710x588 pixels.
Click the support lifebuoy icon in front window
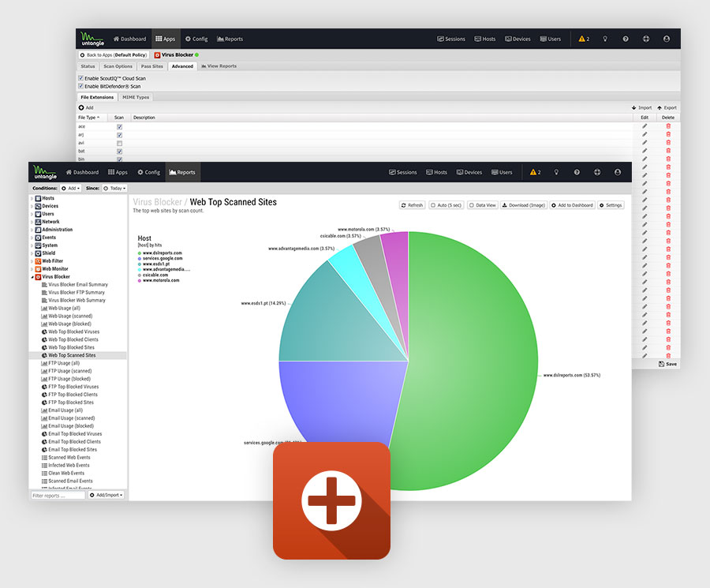[597, 172]
